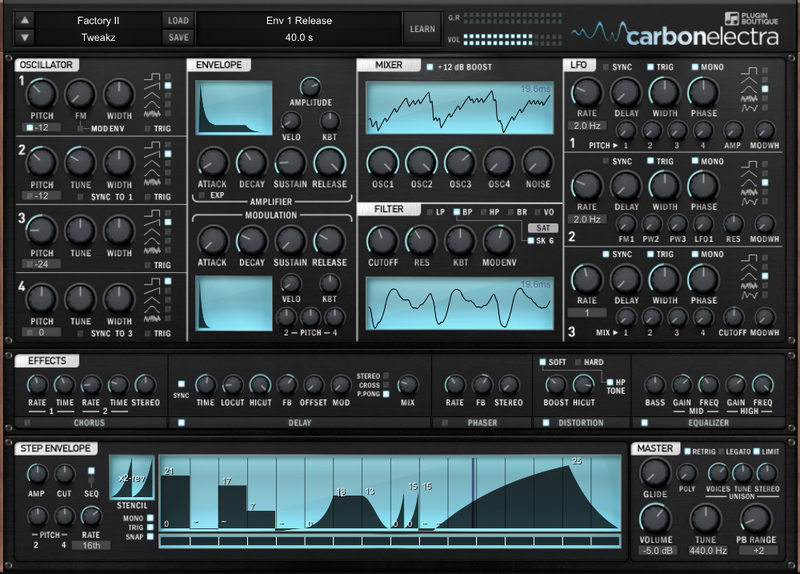Screen dimensions: 800x574
Task: Select the BP filter type
Action: click(455, 212)
